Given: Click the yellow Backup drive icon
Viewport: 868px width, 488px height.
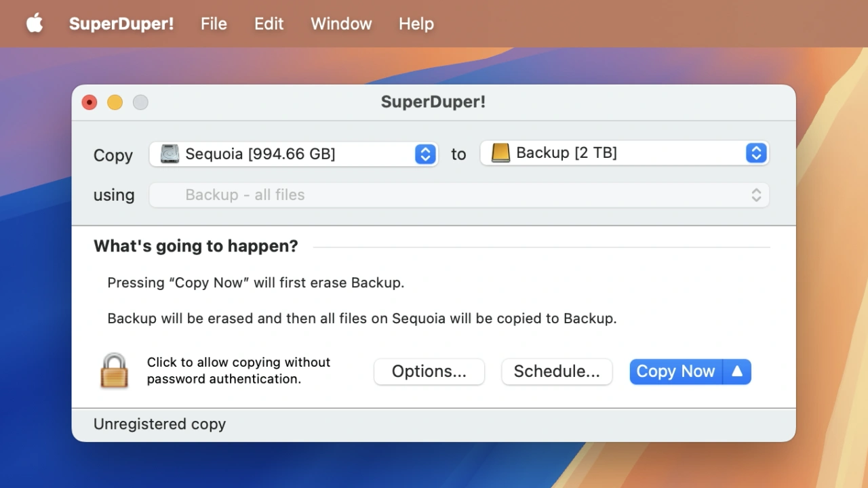Looking at the screenshot, I should (500, 153).
